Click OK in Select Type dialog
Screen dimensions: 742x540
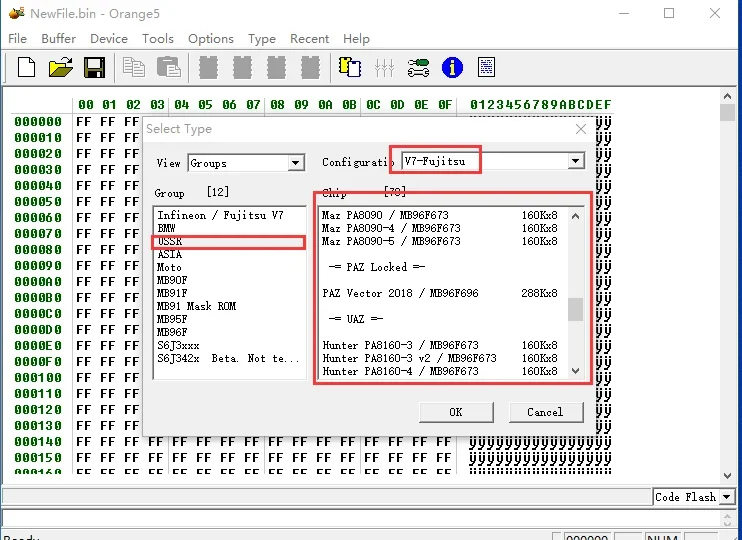(x=456, y=412)
